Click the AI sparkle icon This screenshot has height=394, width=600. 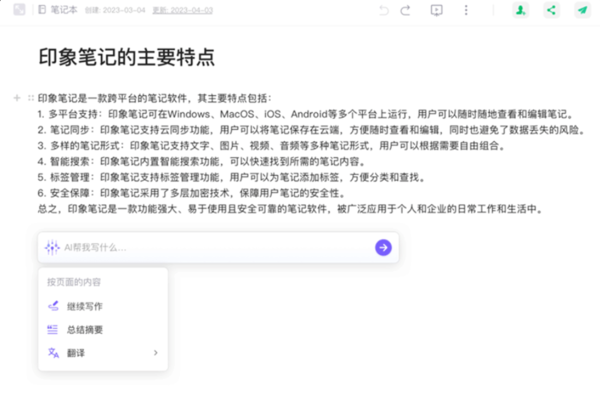[x=52, y=247]
